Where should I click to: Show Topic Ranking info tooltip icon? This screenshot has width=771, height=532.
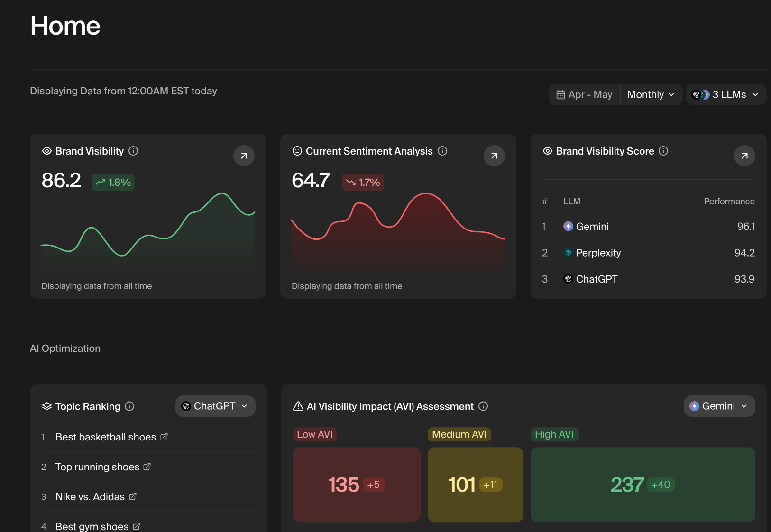pyautogui.click(x=129, y=406)
